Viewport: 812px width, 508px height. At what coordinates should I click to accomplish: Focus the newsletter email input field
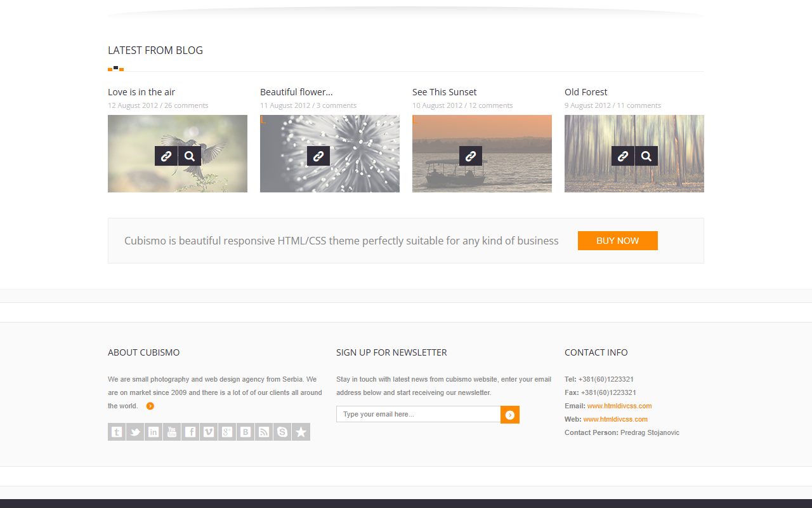(x=419, y=414)
